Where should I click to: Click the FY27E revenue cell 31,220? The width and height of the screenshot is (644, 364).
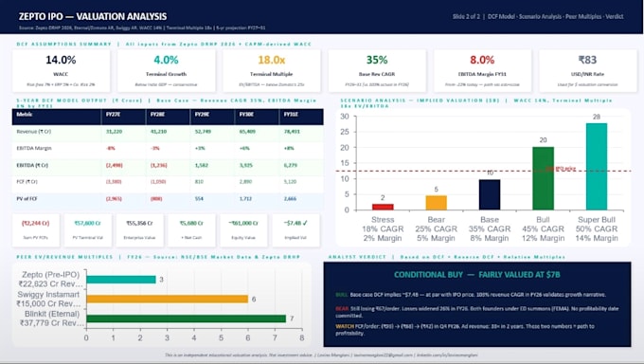[x=114, y=132]
